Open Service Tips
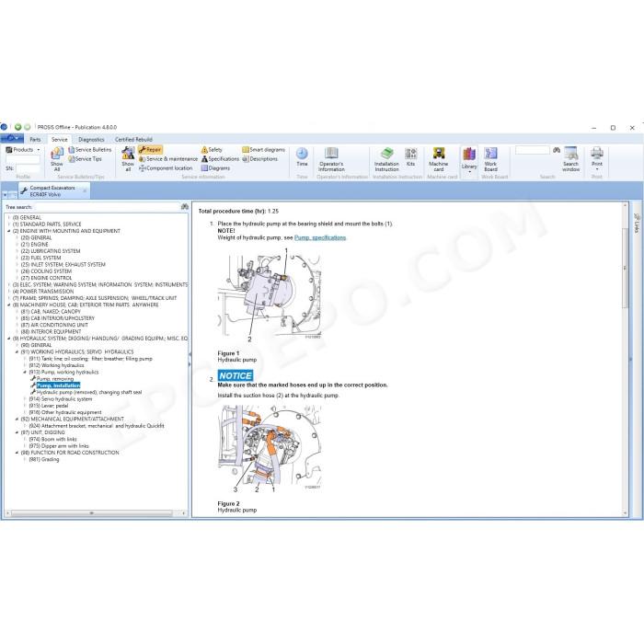The height and width of the screenshot is (644, 644). click(x=85, y=159)
